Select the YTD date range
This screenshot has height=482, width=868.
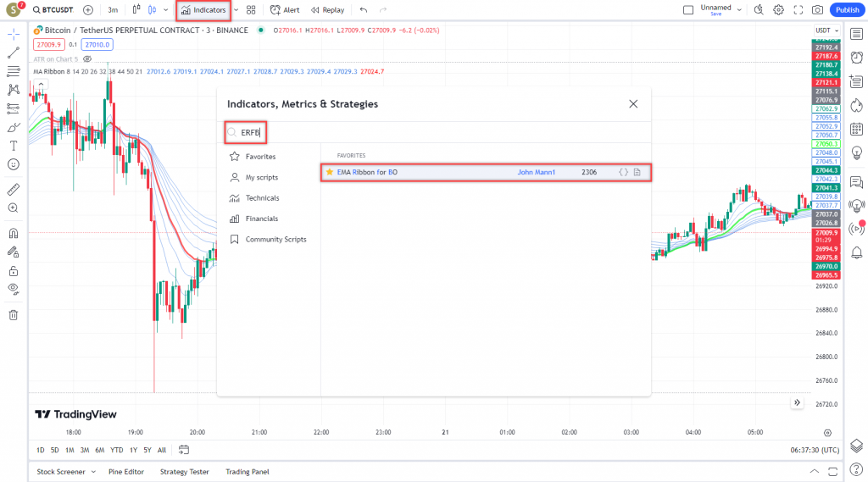[x=116, y=450]
